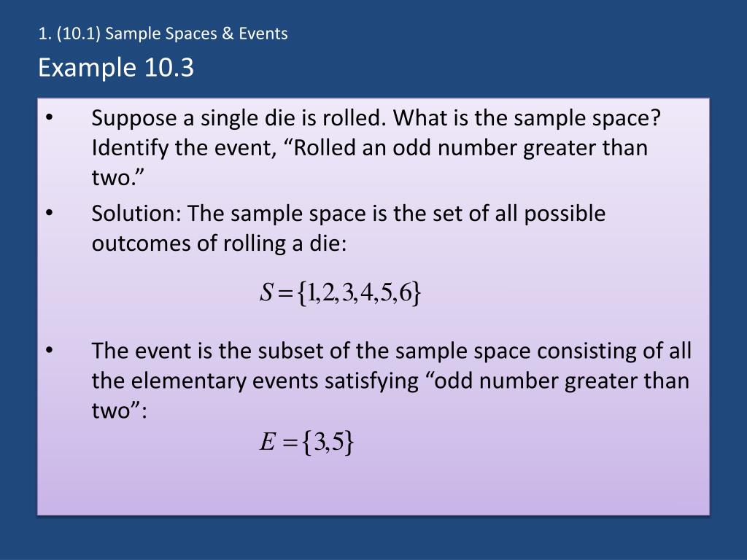
Task: Click the first bullet point marker
Action: coord(50,117)
